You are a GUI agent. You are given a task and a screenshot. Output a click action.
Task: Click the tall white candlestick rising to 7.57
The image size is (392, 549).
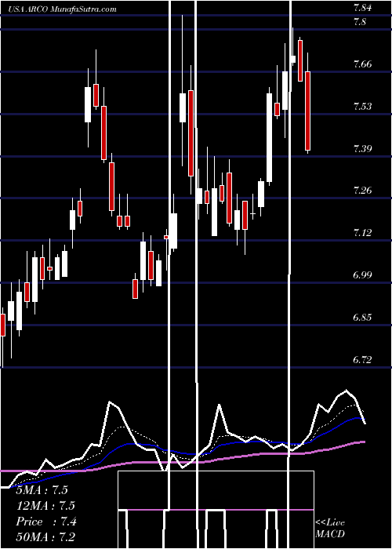pyautogui.click(x=269, y=137)
